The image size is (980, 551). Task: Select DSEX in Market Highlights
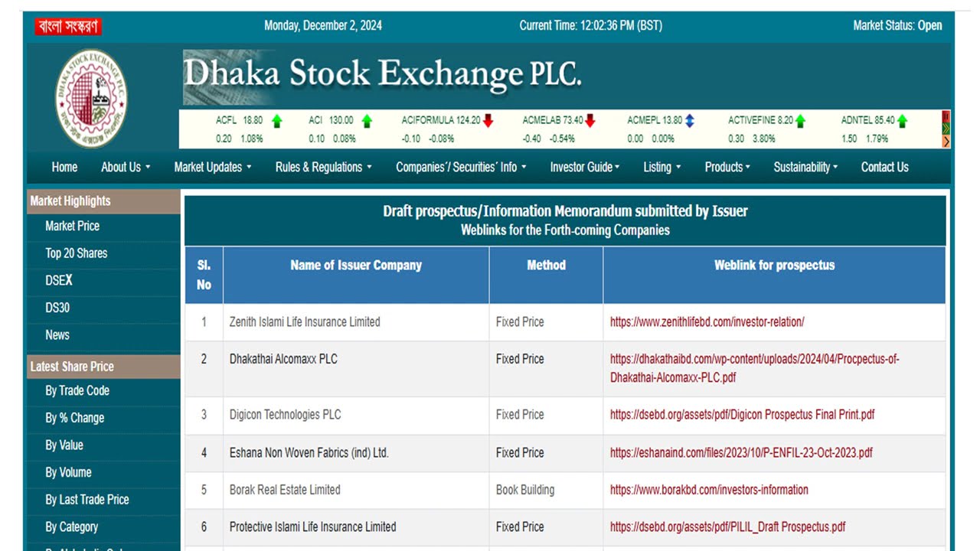pyautogui.click(x=59, y=281)
